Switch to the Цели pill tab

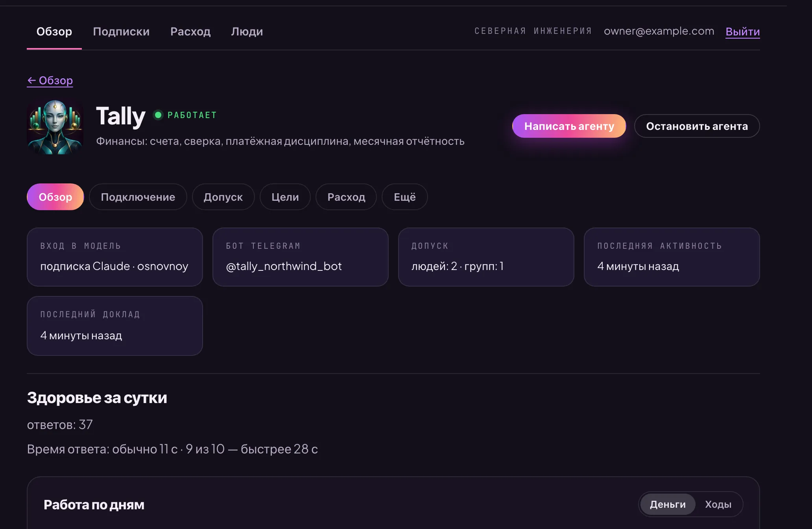point(285,197)
